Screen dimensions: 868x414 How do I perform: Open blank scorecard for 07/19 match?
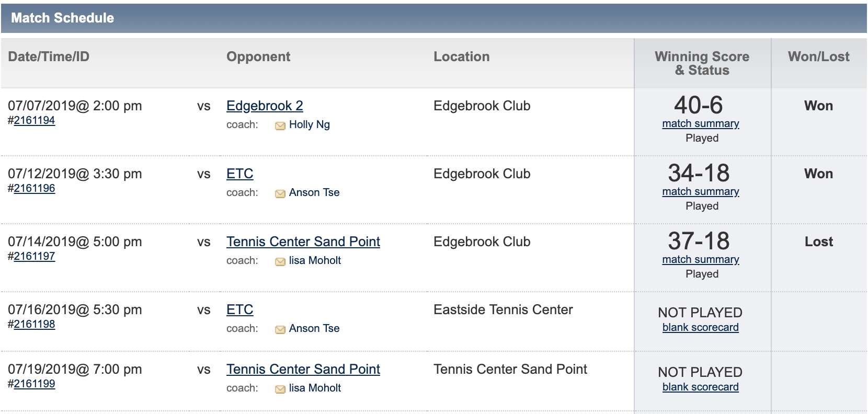coord(701,387)
